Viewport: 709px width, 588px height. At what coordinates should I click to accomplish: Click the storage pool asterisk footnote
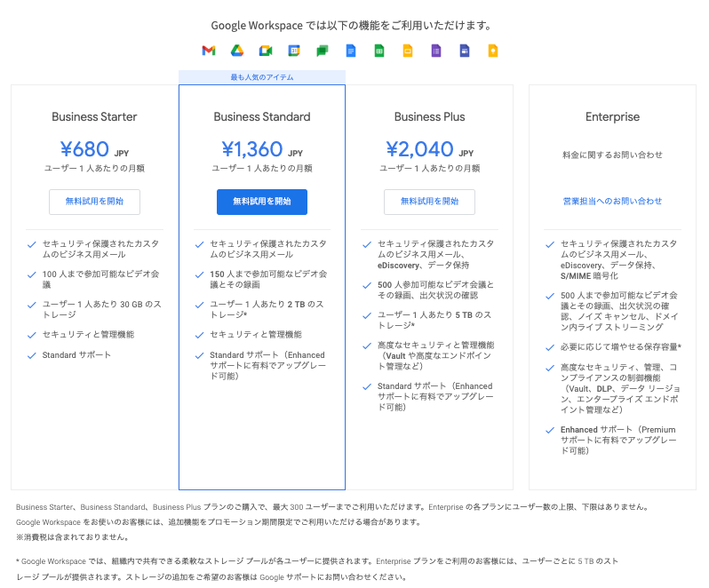317,569
